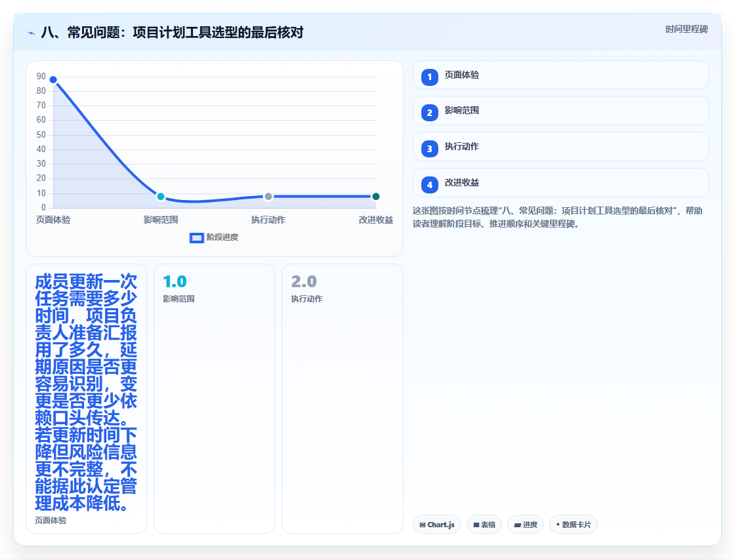Click the number 1 badge for 页面体验

click(429, 77)
